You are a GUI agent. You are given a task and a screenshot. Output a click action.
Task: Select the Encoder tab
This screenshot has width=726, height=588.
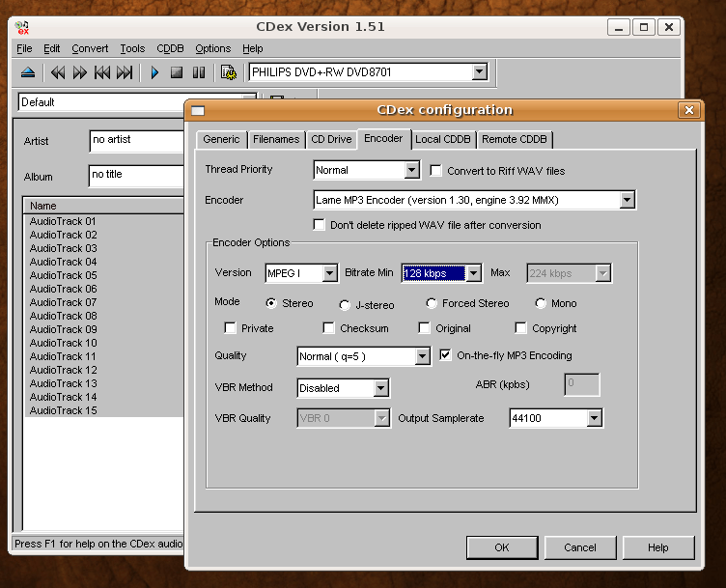[384, 138]
